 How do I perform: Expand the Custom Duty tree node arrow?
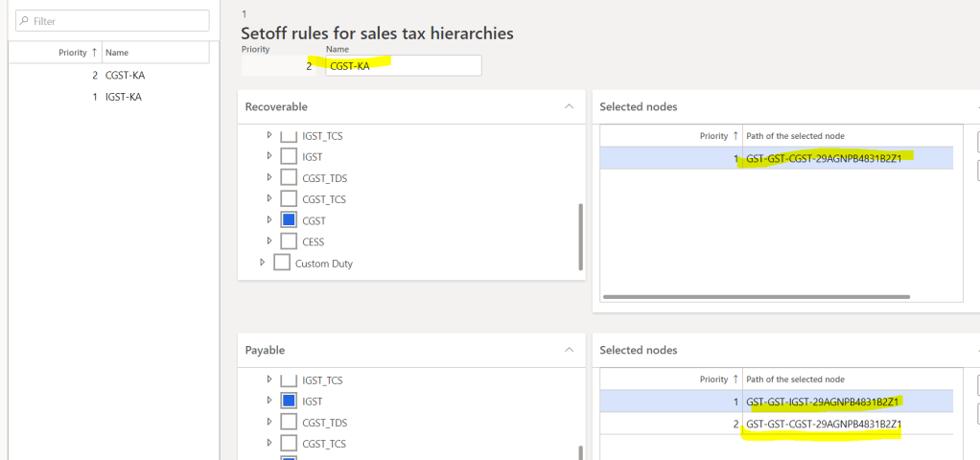click(263, 263)
